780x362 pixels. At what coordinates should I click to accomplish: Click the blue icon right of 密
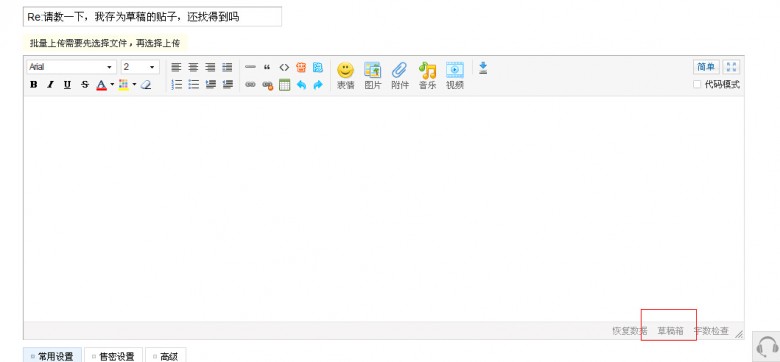tap(318, 67)
